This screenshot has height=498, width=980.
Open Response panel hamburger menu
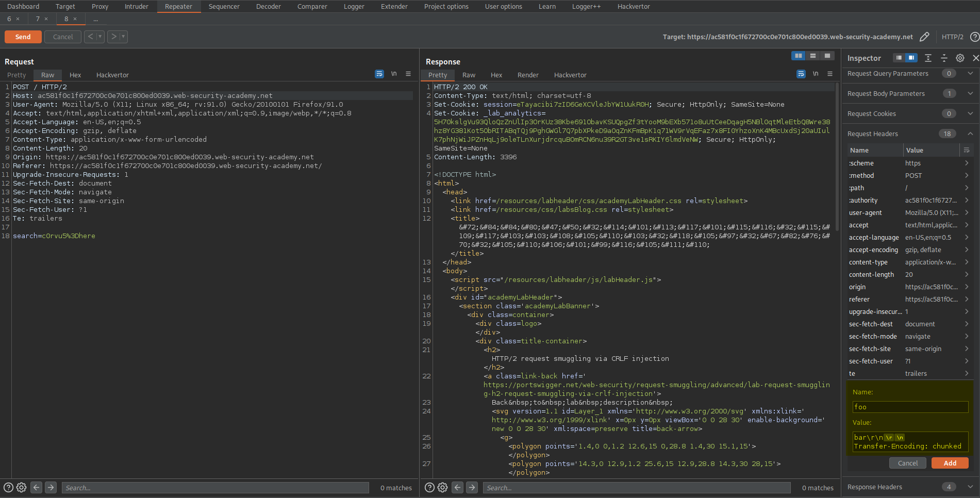point(830,74)
